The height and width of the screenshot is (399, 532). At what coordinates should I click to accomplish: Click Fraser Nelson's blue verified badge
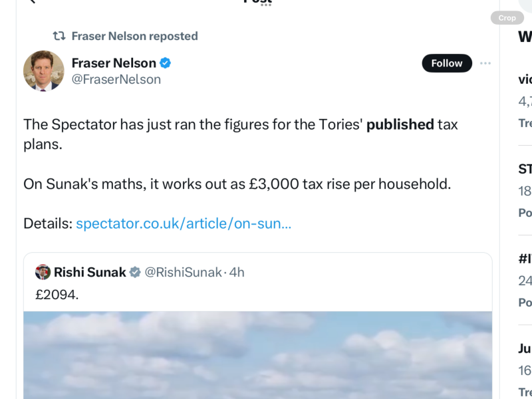(x=166, y=63)
